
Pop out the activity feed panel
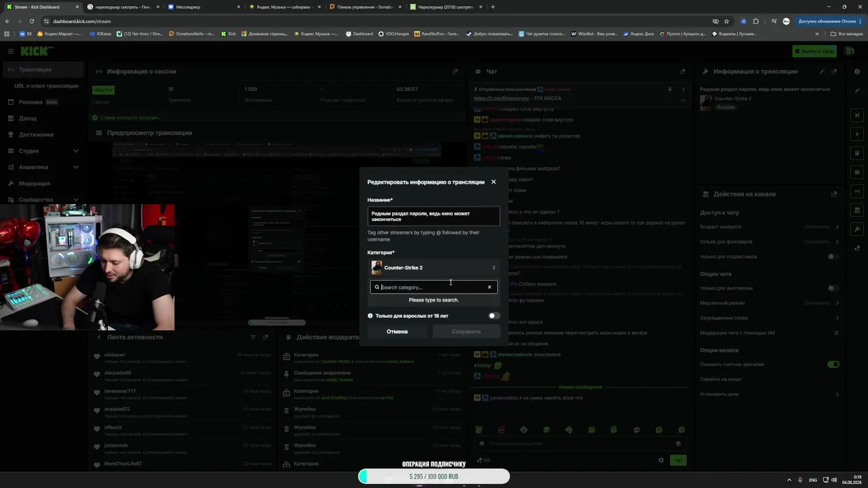pos(265,337)
